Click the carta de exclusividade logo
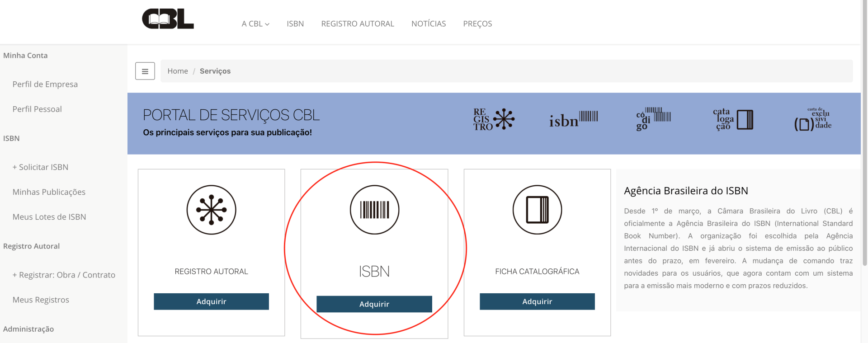 tap(813, 119)
